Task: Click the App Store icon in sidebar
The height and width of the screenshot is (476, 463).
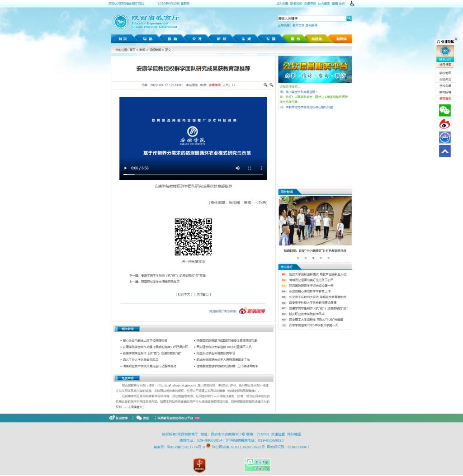Action: [444, 137]
